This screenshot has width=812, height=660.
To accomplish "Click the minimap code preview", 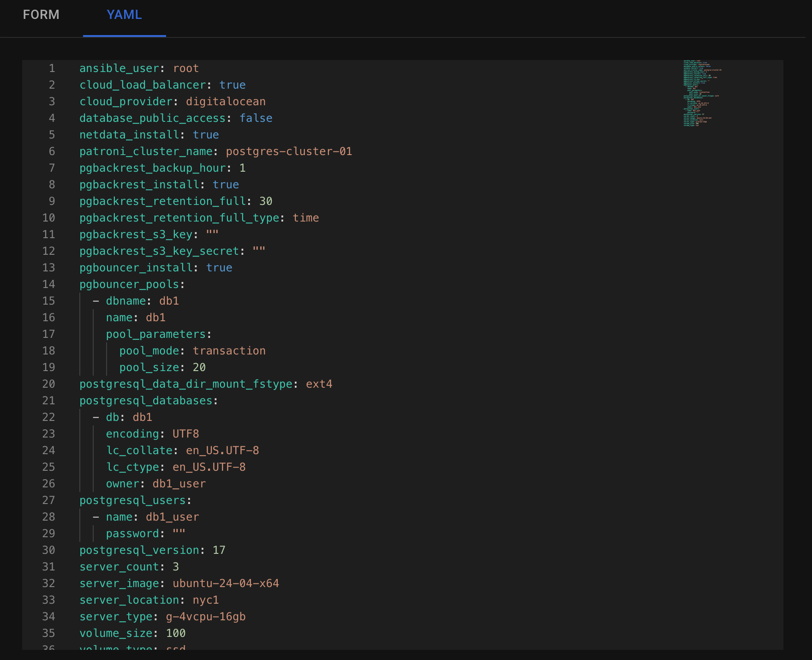I will (x=701, y=93).
